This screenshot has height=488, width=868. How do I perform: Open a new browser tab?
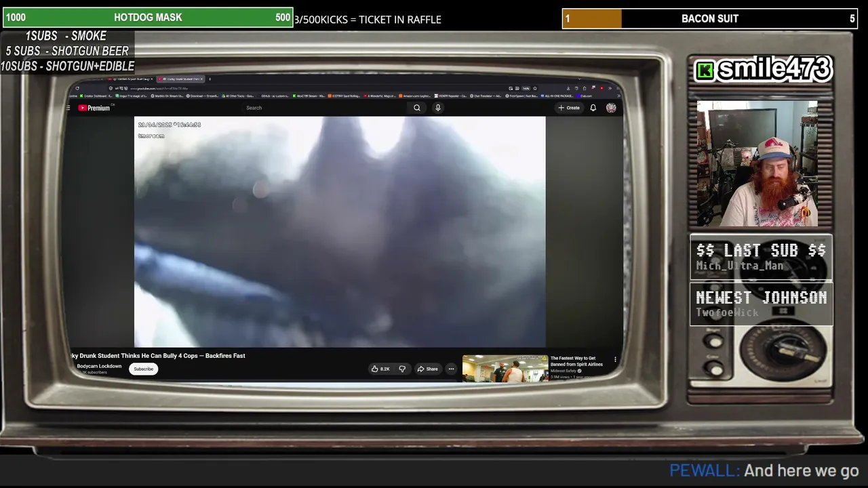pyautogui.click(x=210, y=79)
